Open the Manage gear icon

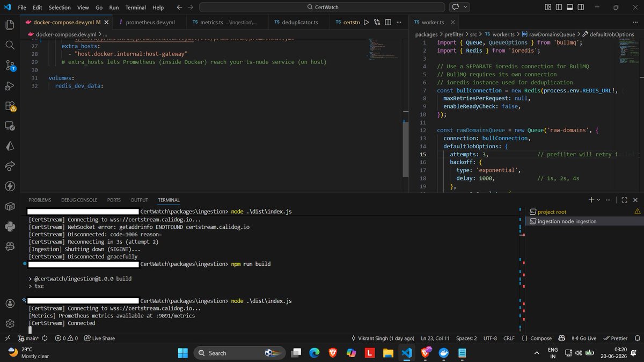tap(10, 324)
